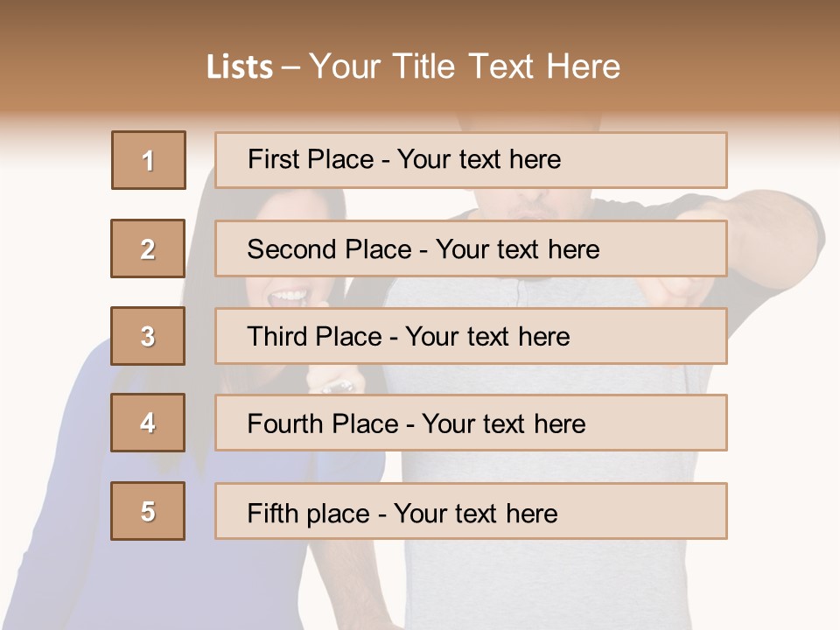
Task: Select the "Second Place" text bar
Action: 471,248
